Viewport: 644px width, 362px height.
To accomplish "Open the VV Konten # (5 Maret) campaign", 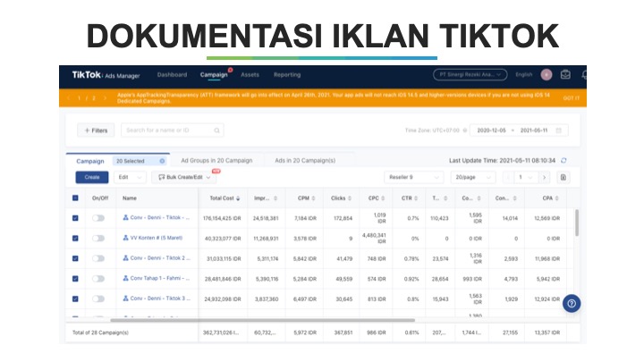I will click(156, 238).
